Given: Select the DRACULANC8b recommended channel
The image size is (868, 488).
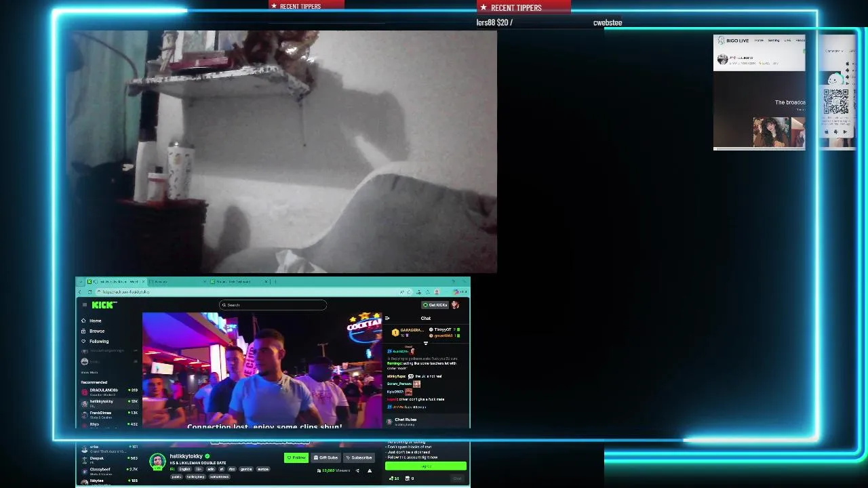Looking at the screenshot, I should (110, 391).
